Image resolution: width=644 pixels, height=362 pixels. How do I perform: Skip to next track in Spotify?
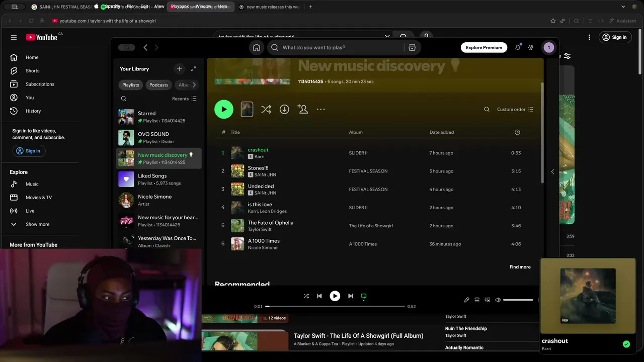point(351,296)
